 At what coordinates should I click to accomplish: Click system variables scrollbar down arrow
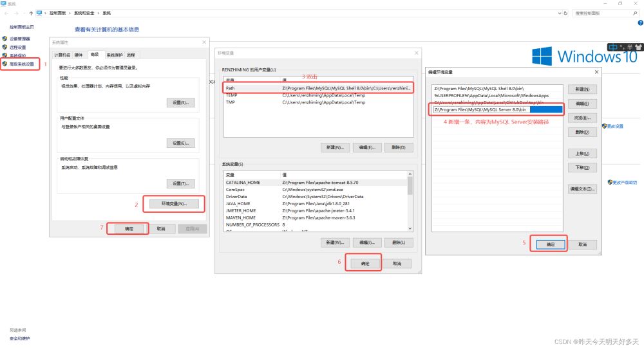click(410, 228)
